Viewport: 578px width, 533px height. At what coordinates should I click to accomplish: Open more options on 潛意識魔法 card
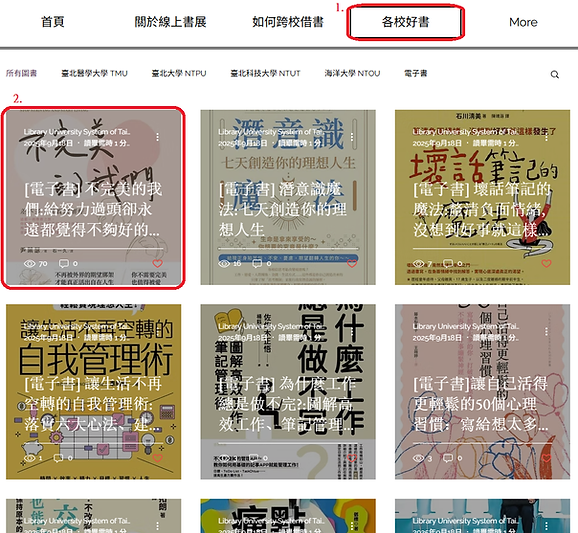pyautogui.click(x=352, y=137)
